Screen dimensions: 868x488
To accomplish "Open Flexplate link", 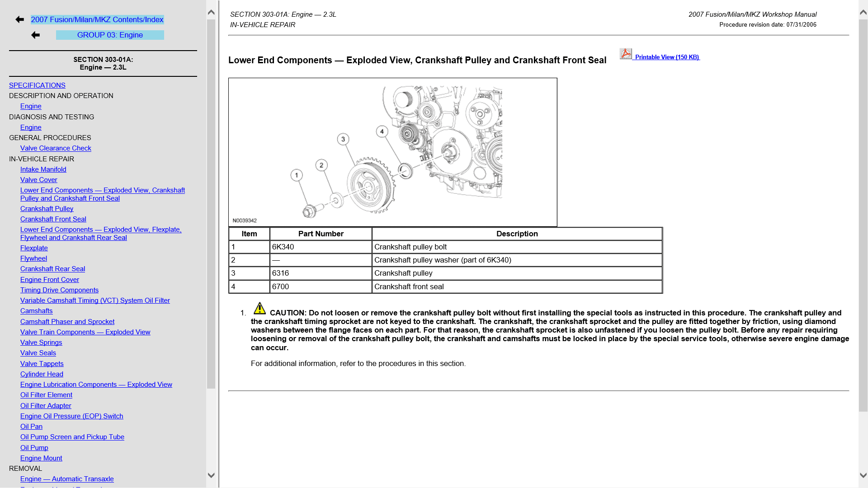I will pyautogui.click(x=34, y=248).
